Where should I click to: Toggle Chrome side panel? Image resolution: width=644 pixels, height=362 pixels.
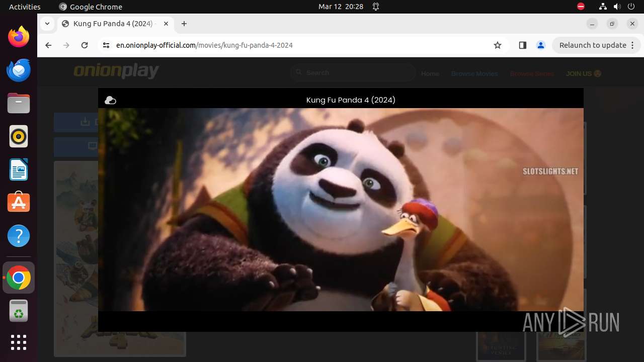(x=522, y=45)
